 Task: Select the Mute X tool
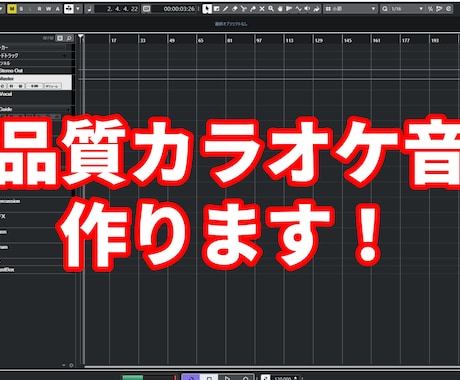(262, 9)
